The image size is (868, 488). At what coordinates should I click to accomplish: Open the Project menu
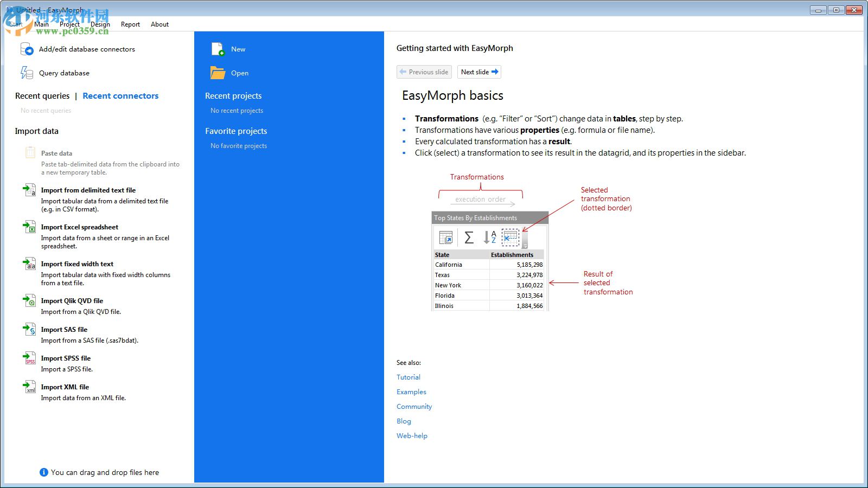(69, 24)
